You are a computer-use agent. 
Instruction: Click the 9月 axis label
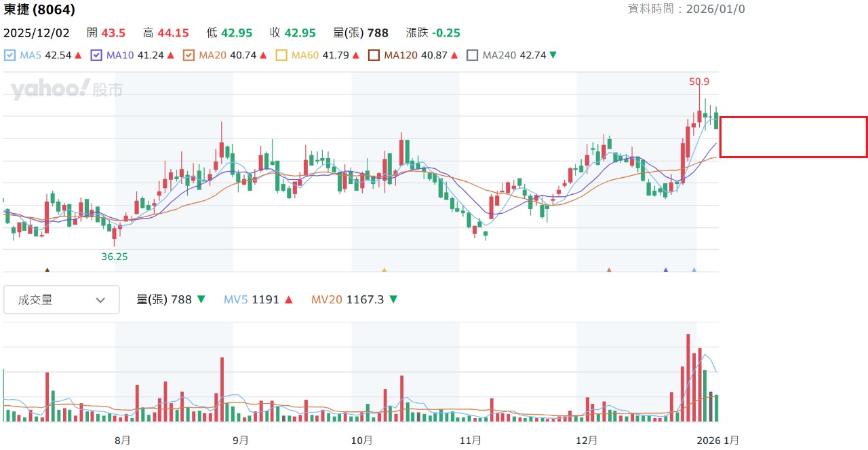tap(240, 440)
